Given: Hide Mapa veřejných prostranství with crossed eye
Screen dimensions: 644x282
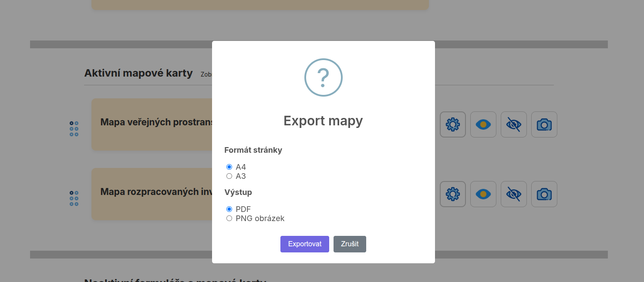Looking at the screenshot, I should [x=514, y=124].
